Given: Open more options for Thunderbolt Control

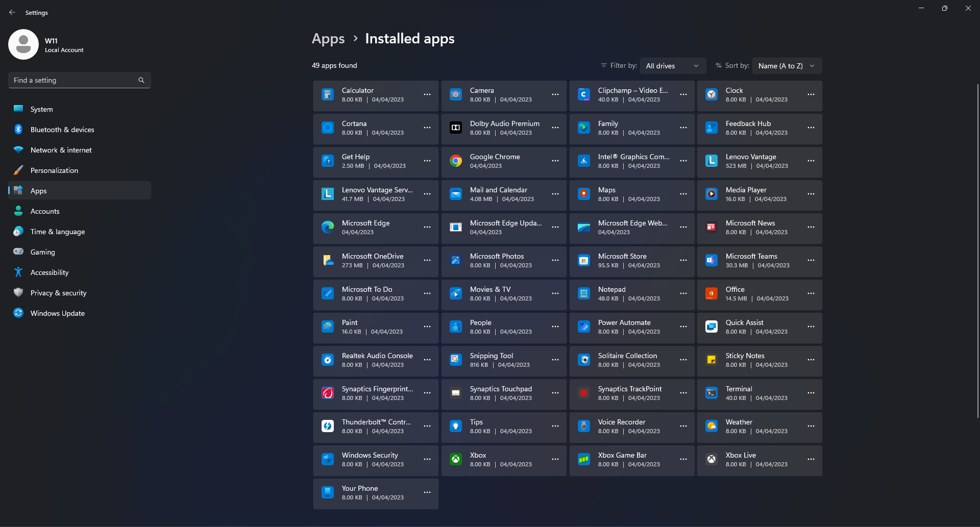Looking at the screenshot, I should tap(427, 426).
